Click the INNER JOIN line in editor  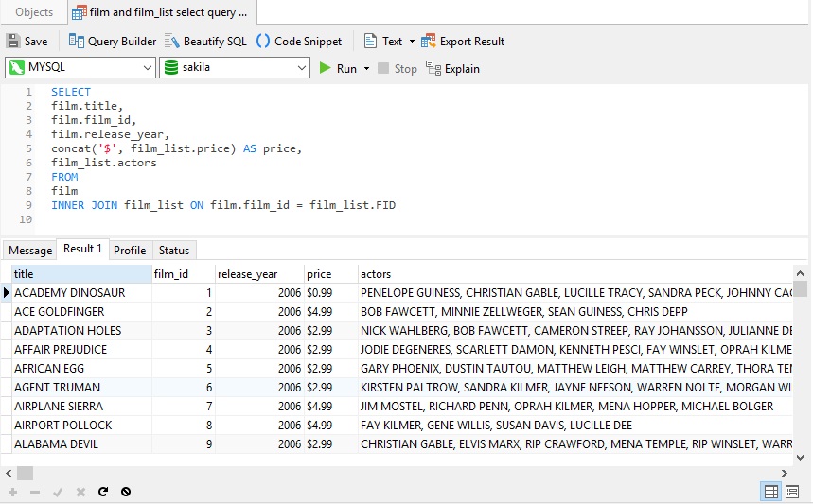pos(223,205)
